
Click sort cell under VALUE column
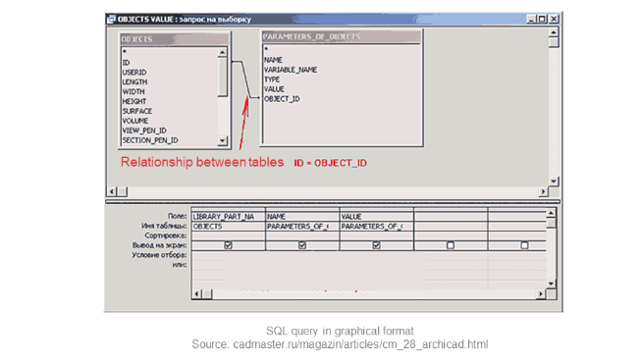pos(377,235)
